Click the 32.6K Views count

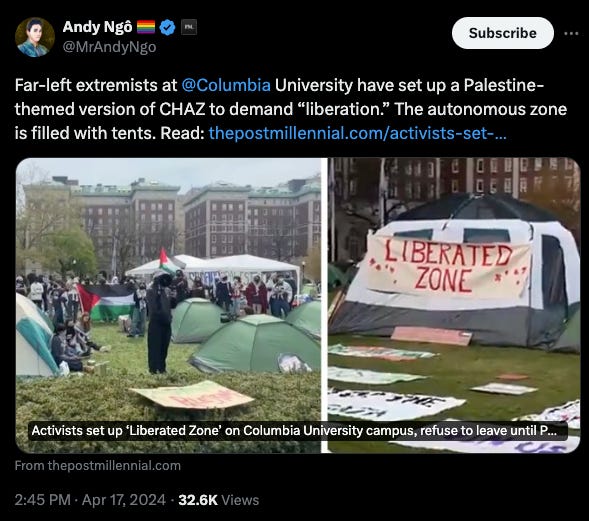coord(219,500)
